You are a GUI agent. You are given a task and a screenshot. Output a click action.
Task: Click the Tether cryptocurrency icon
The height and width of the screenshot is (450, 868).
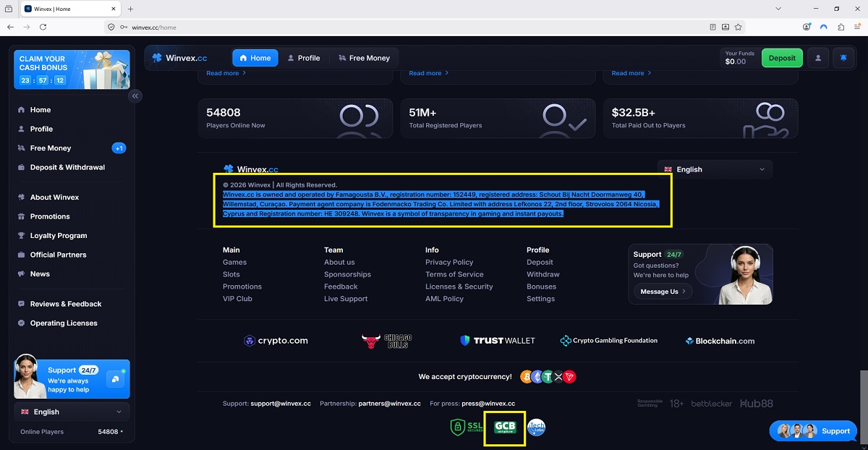(548, 377)
